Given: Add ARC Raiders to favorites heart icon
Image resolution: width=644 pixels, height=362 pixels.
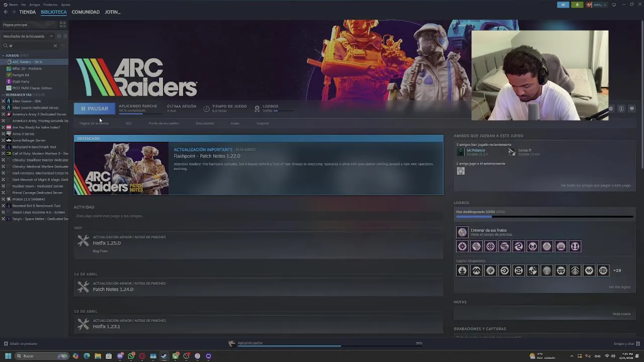Looking at the screenshot, I should click(x=632, y=109).
